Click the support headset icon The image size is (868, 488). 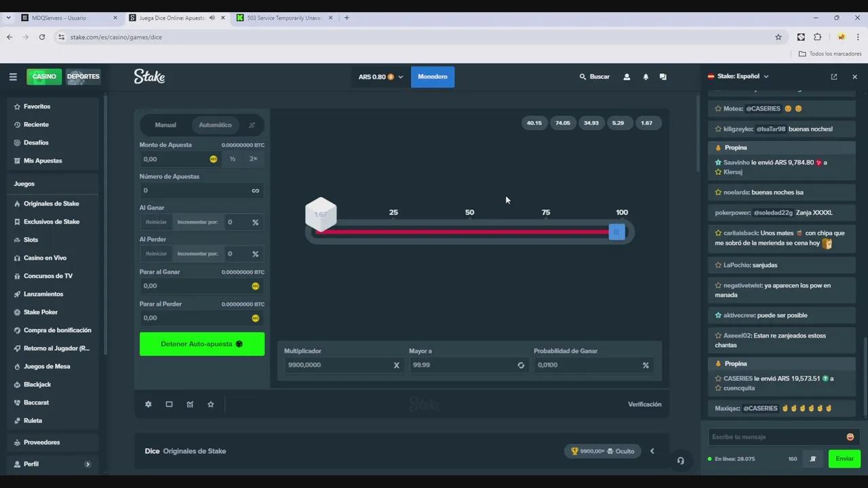point(680,460)
